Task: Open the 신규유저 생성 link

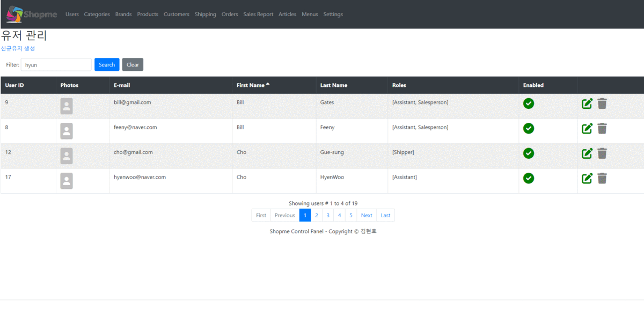Action: [x=17, y=48]
